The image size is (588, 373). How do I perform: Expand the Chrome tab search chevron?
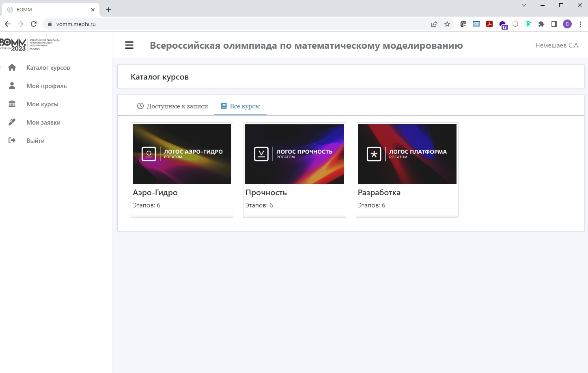pyautogui.click(x=524, y=5)
